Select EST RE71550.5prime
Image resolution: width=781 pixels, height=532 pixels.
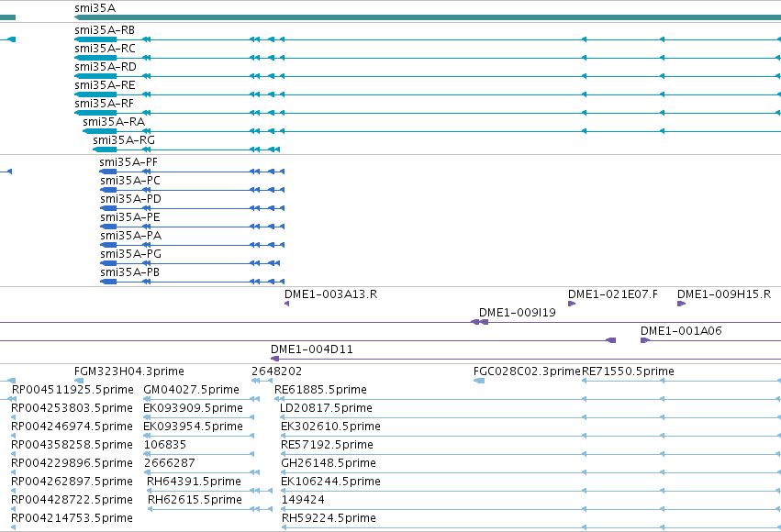pyautogui.click(x=628, y=371)
